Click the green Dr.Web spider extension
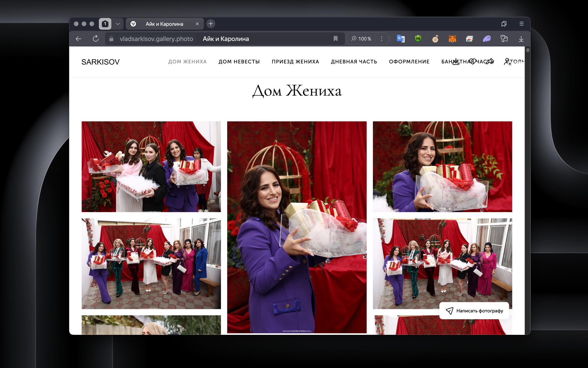 pos(418,39)
